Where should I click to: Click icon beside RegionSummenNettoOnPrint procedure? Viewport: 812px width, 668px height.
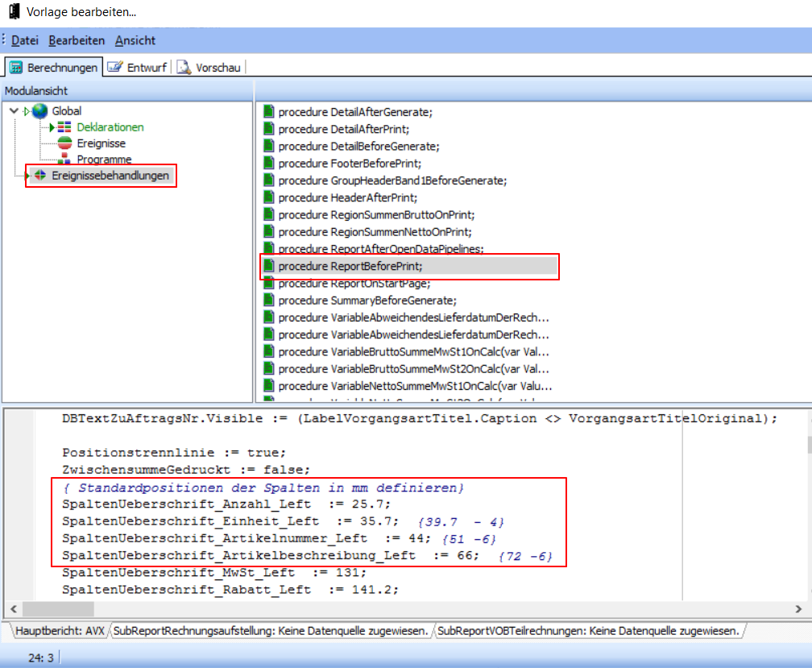click(x=269, y=231)
